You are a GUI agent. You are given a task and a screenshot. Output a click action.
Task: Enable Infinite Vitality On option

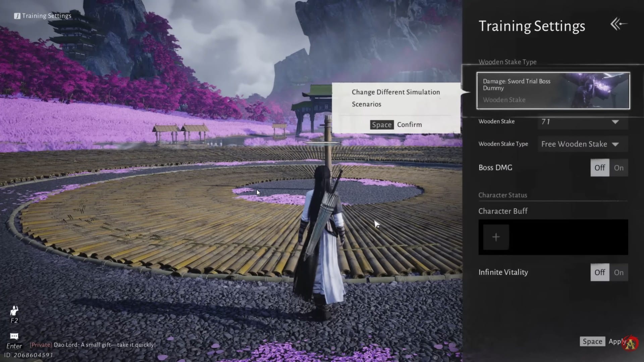coord(619,273)
